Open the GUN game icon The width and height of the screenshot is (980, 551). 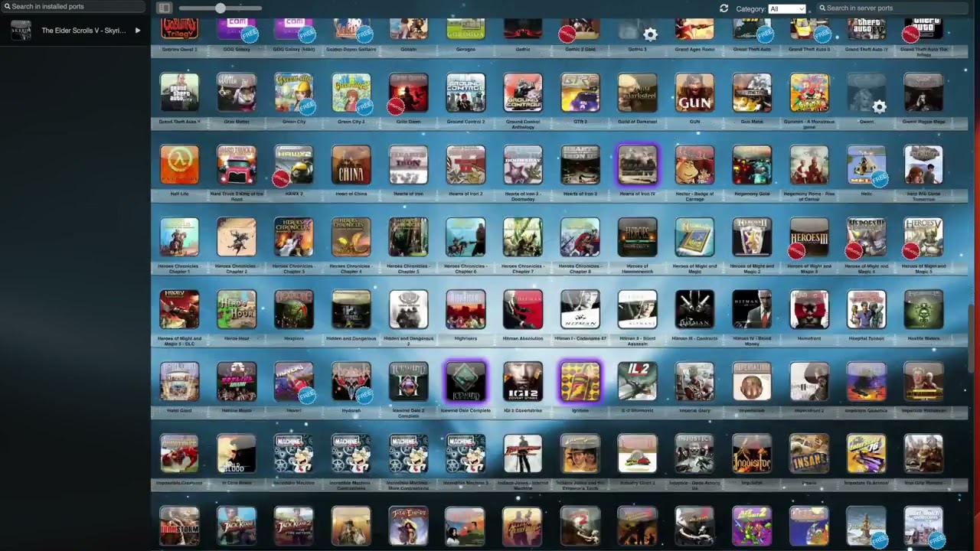pos(694,93)
